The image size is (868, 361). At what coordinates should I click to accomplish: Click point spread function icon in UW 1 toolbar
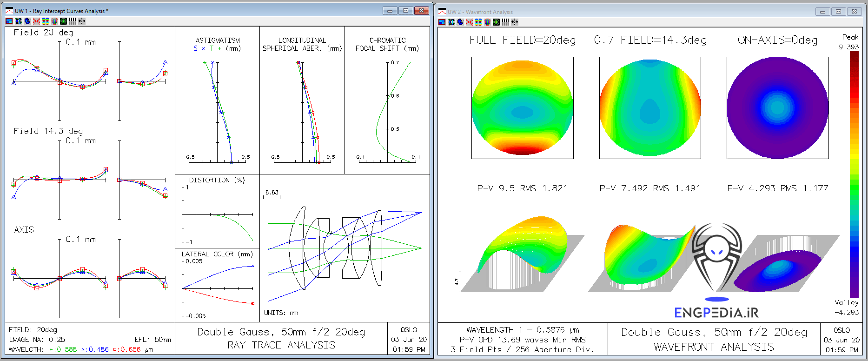tap(64, 21)
